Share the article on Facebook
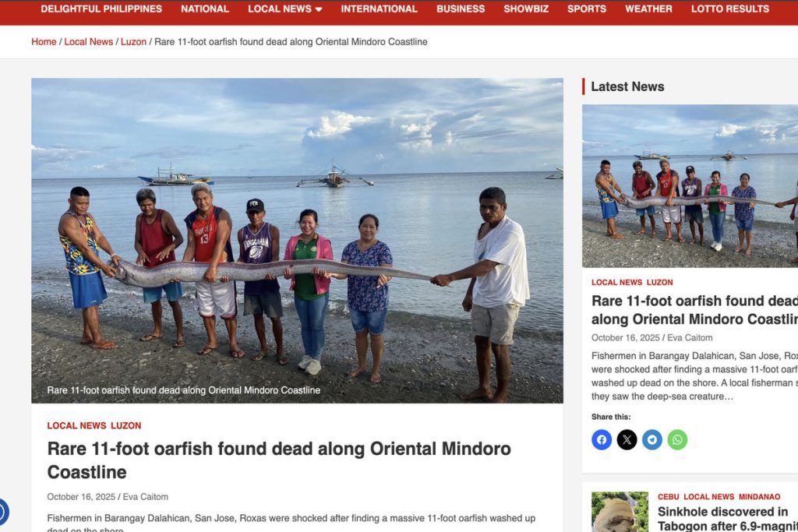The image size is (798, 532). [x=602, y=440]
